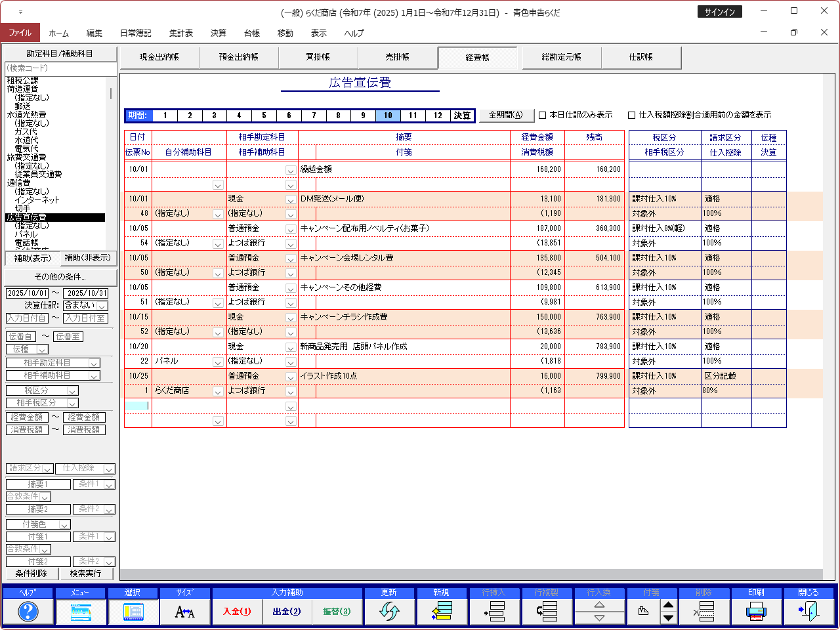
Task: Click the Help question mark icon
Action: (28, 612)
